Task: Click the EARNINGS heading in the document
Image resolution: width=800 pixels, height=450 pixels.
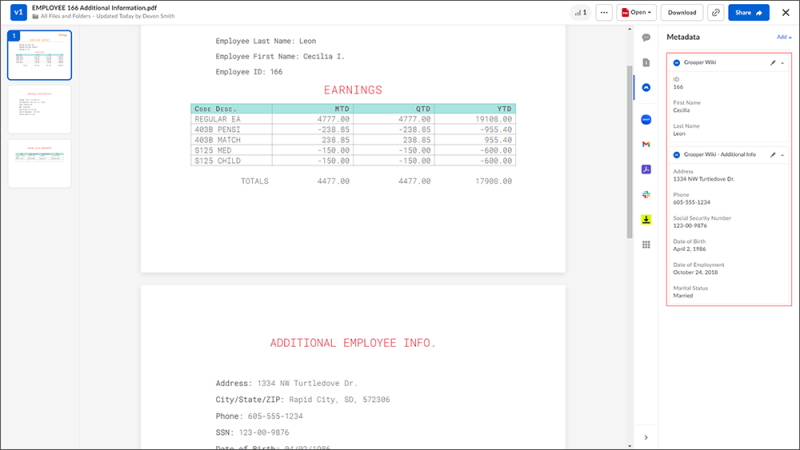Action: [x=353, y=90]
